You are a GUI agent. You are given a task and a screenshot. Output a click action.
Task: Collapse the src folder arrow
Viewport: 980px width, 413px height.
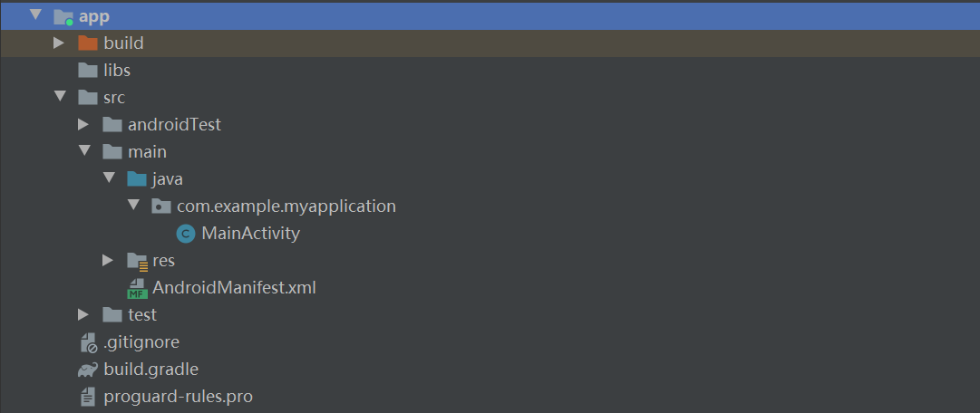pos(59,97)
